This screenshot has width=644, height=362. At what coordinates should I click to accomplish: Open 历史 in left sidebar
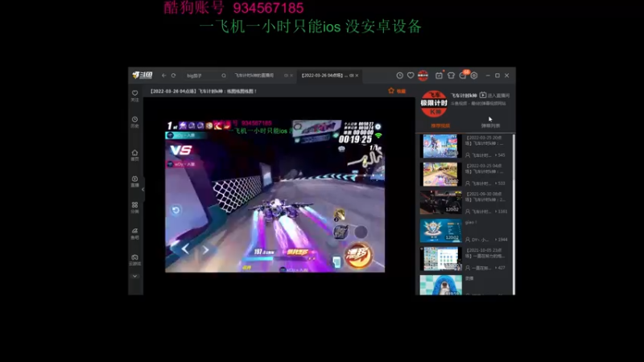click(x=134, y=122)
